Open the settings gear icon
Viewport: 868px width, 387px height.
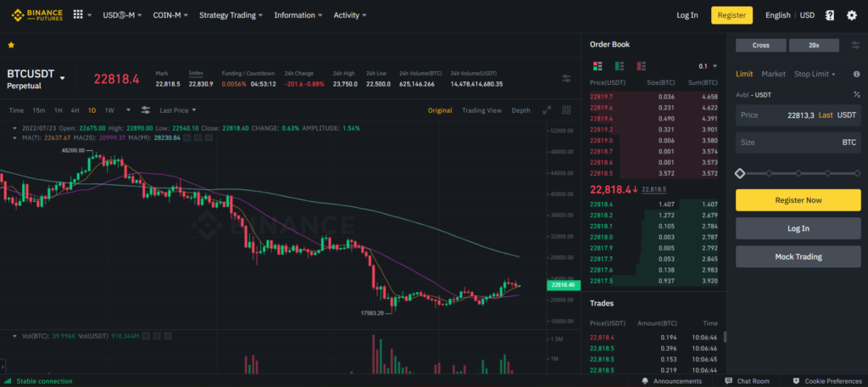[851, 15]
